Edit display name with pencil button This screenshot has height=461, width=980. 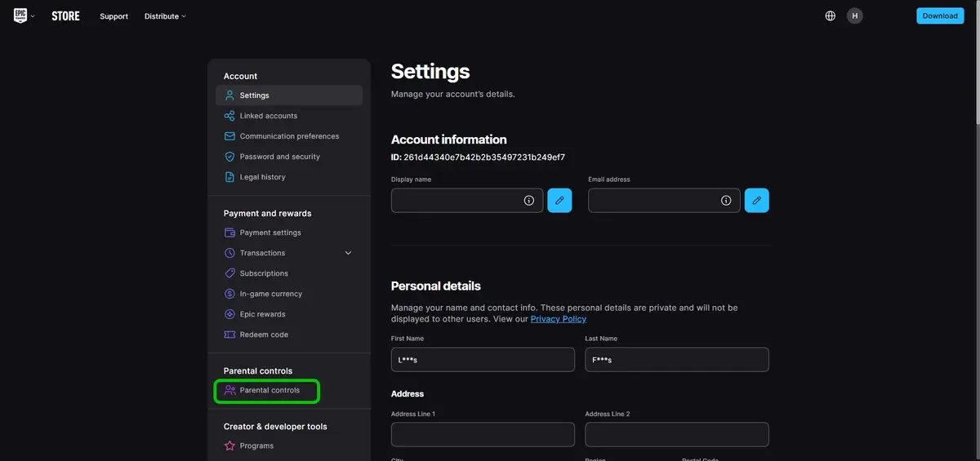(559, 201)
